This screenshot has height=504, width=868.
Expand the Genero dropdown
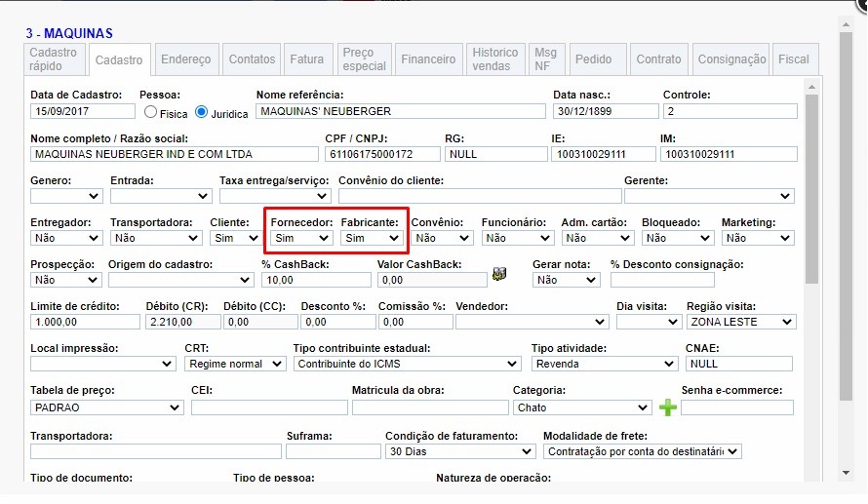click(x=66, y=196)
